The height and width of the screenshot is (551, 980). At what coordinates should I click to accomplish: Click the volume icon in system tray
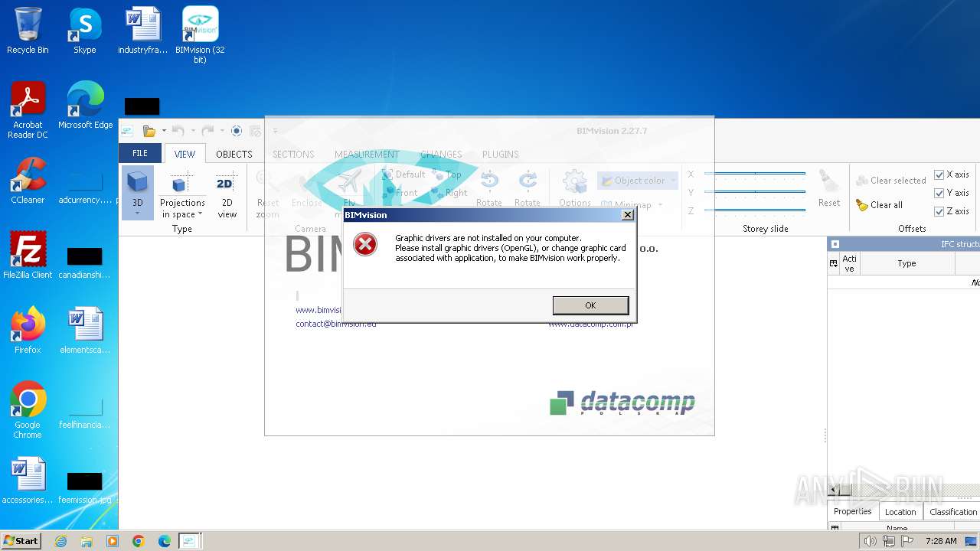871,541
